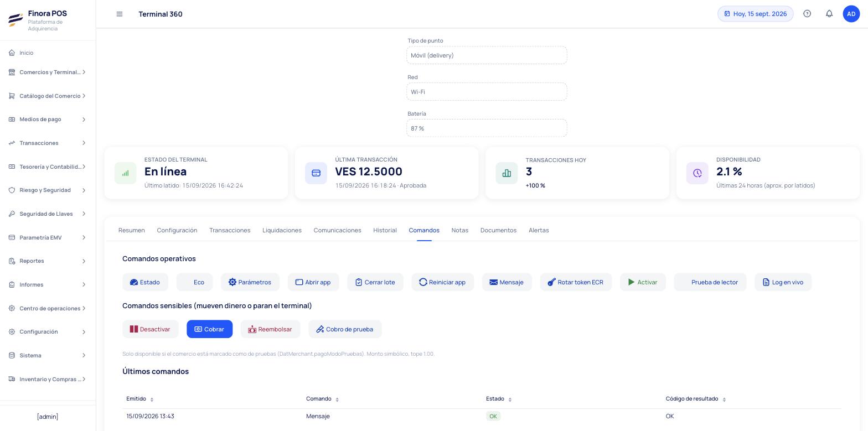This screenshot has width=868, height=431.
Task: Click the Inicio home icon in sidebar
Action: pos(12,53)
